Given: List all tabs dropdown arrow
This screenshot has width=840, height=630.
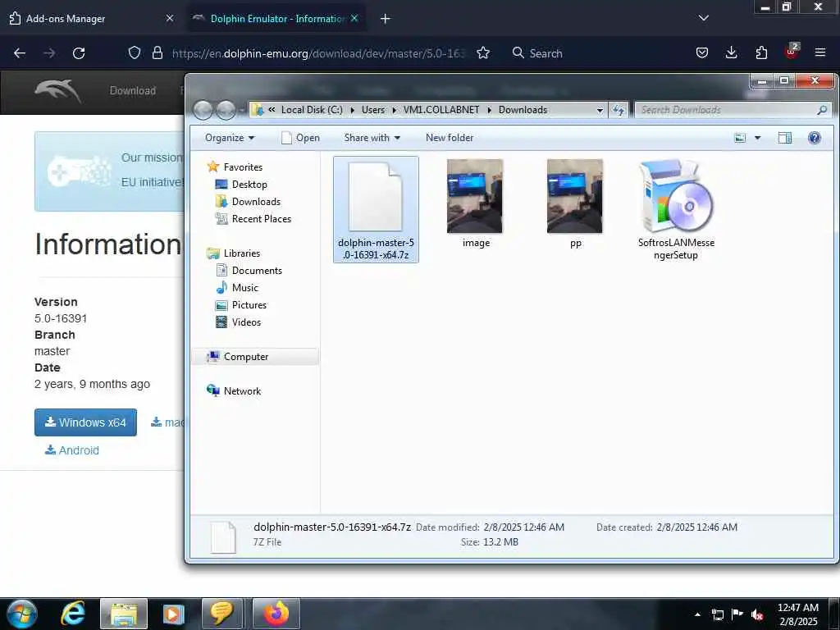Looking at the screenshot, I should click(x=703, y=18).
